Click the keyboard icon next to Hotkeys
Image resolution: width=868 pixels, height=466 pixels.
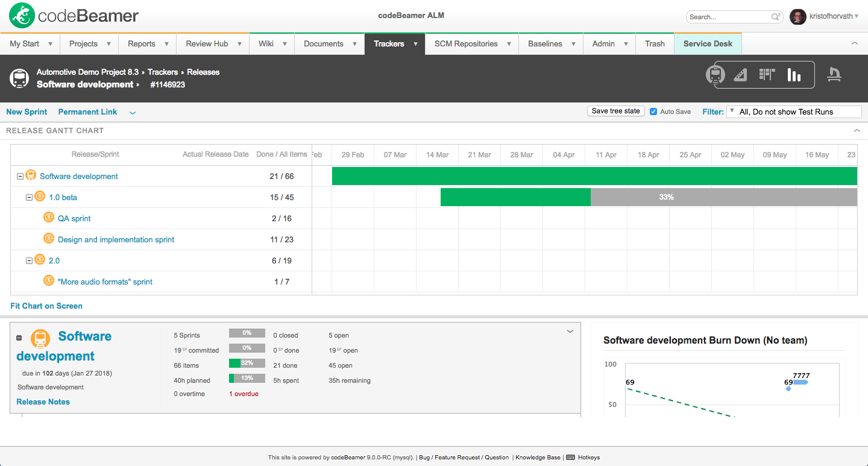[571, 457]
